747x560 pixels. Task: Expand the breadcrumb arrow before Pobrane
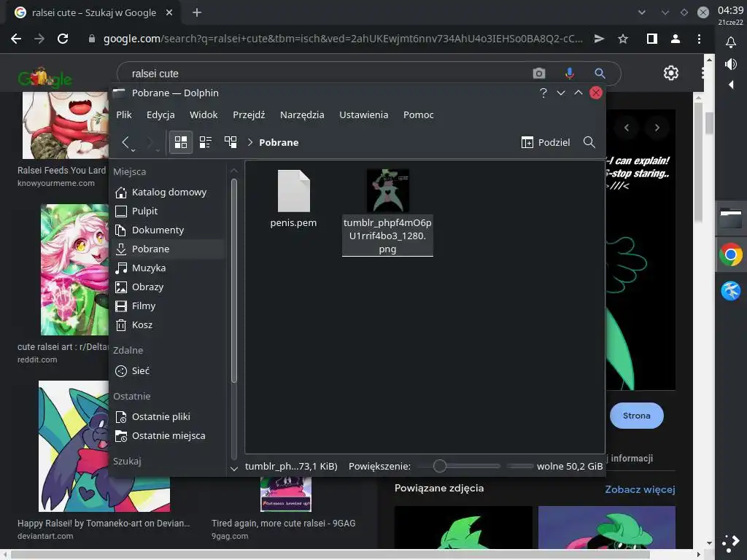pos(249,142)
